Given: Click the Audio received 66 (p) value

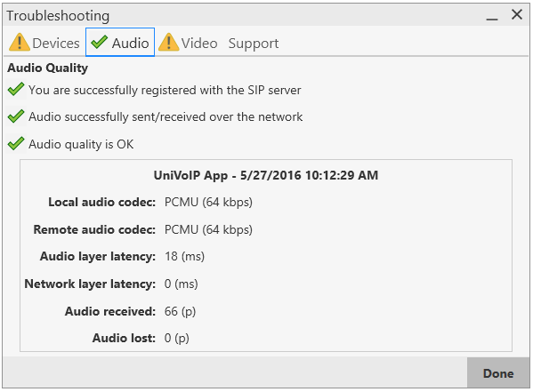Looking at the screenshot, I should [x=180, y=311].
